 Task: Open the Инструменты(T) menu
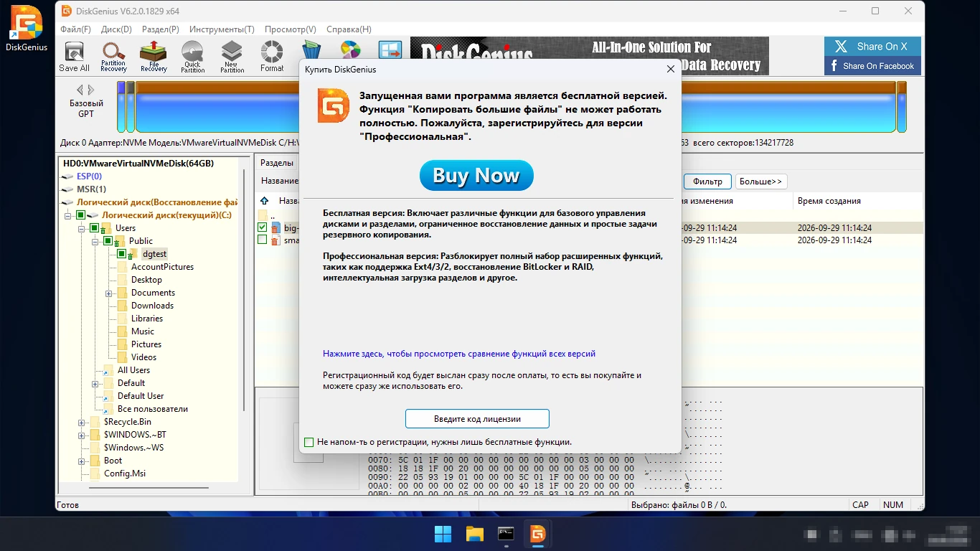click(222, 29)
